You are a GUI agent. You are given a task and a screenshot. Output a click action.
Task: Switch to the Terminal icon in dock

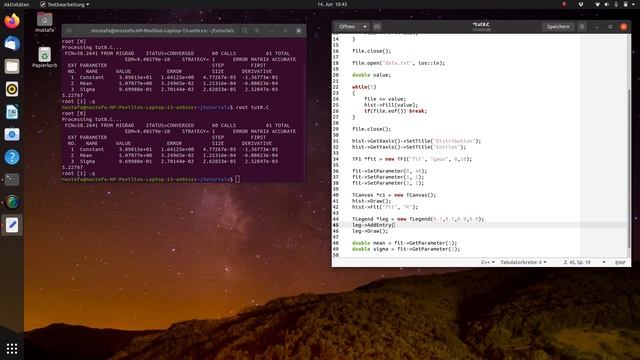[12, 180]
